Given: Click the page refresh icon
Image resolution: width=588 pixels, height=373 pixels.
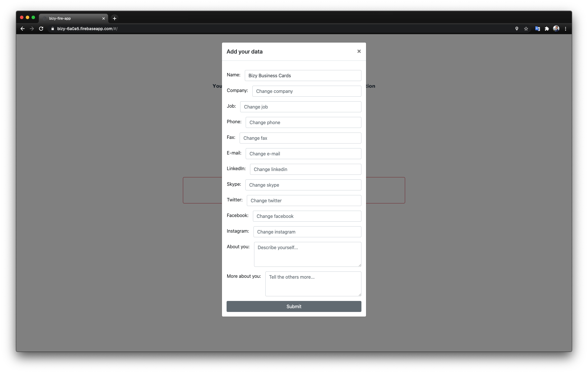Looking at the screenshot, I should [x=42, y=29].
